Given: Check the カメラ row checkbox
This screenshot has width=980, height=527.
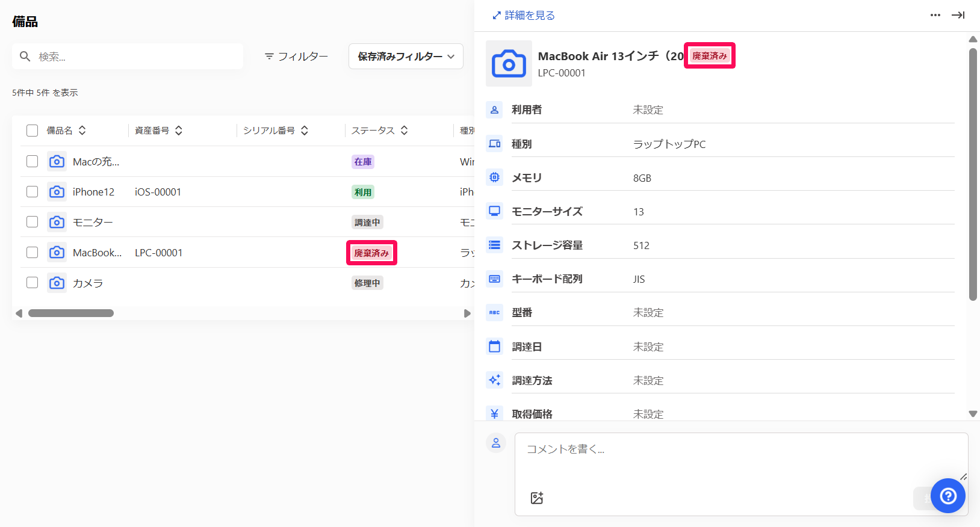Looking at the screenshot, I should 33,283.
